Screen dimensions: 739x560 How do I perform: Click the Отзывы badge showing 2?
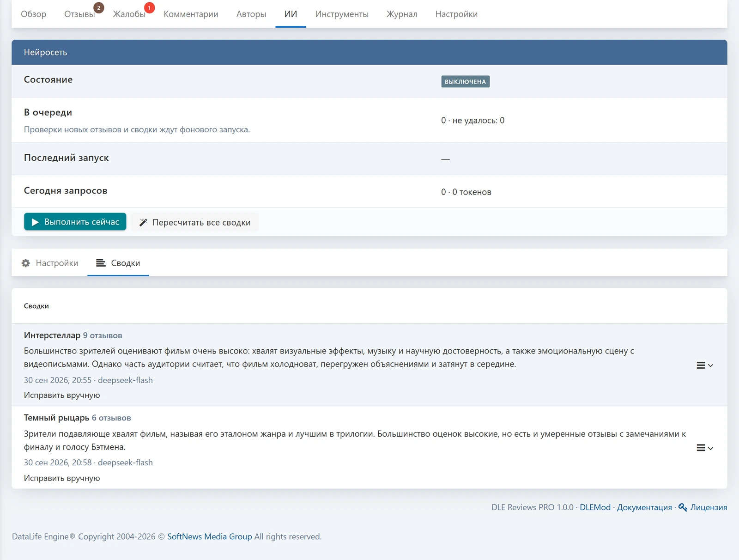pos(99,8)
